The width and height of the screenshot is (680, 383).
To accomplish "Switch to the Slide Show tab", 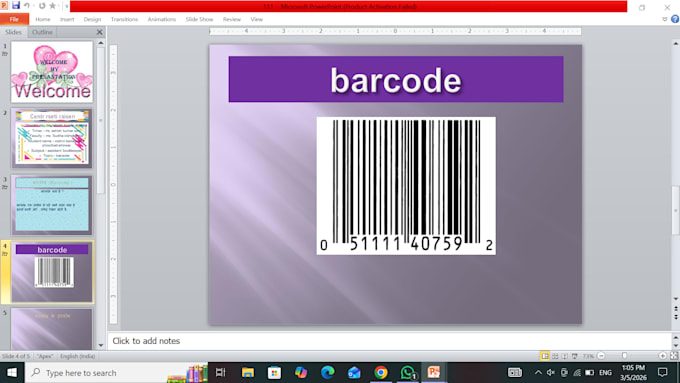I will click(x=199, y=19).
